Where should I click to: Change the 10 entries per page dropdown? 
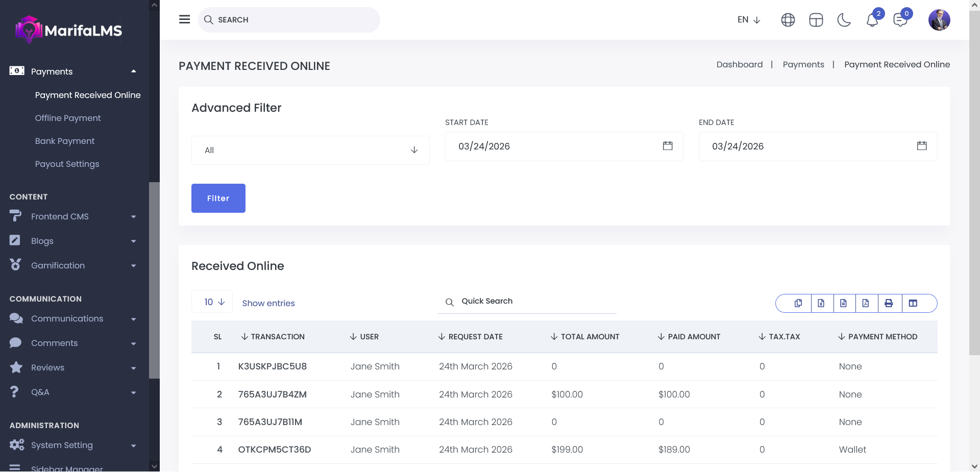(x=212, y=302)
